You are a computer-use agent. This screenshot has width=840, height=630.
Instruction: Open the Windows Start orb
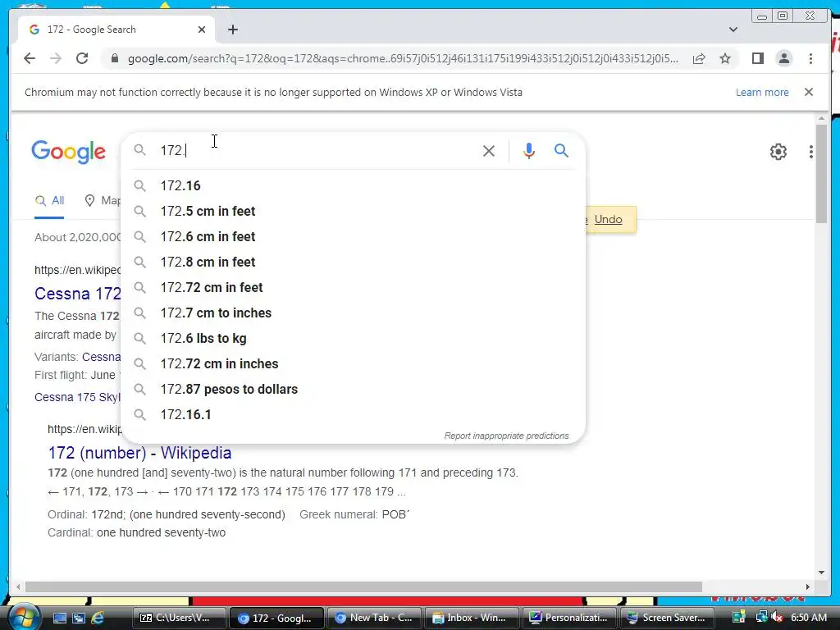(23, 618)
